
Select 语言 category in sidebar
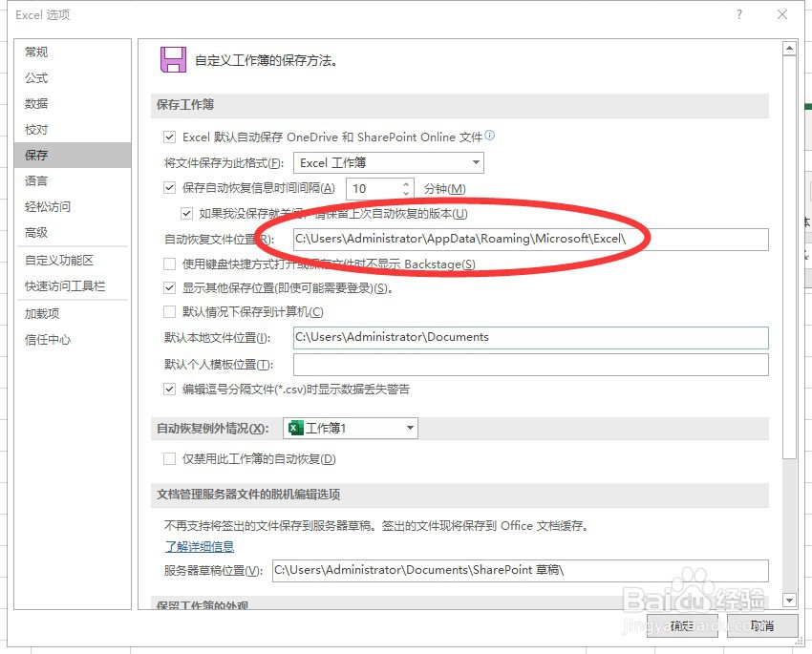pos(73,181)
